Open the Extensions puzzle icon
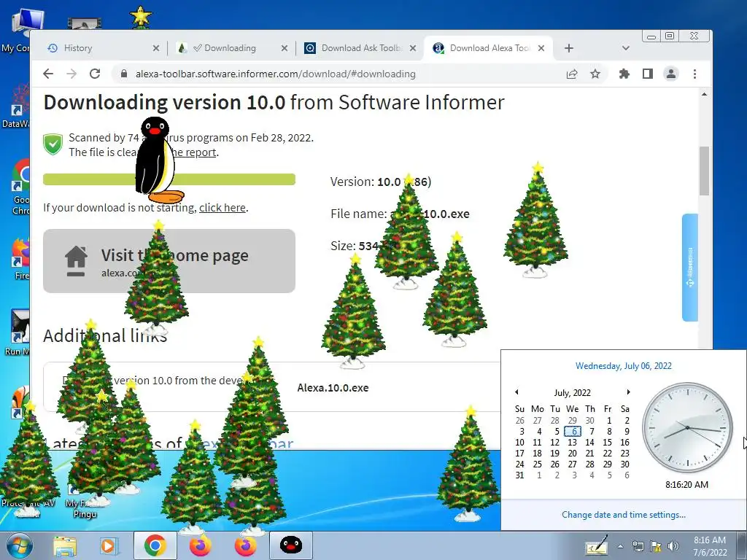This screenshot has width=747, height=560. point(624,74)
